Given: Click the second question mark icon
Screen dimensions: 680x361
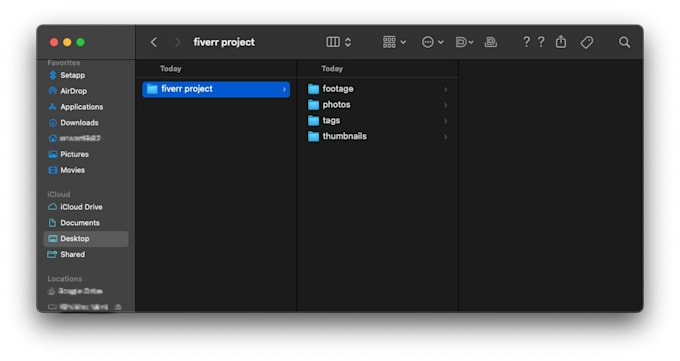Looking at the screenshot, I should 541,42.
